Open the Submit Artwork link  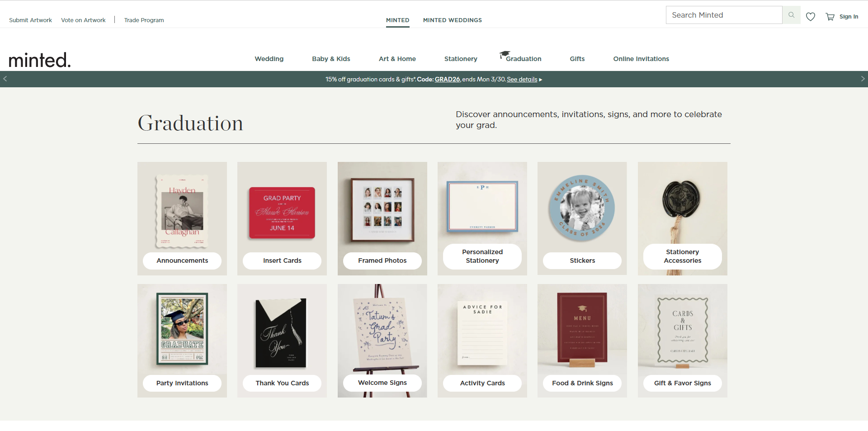[x=30, y=20]
